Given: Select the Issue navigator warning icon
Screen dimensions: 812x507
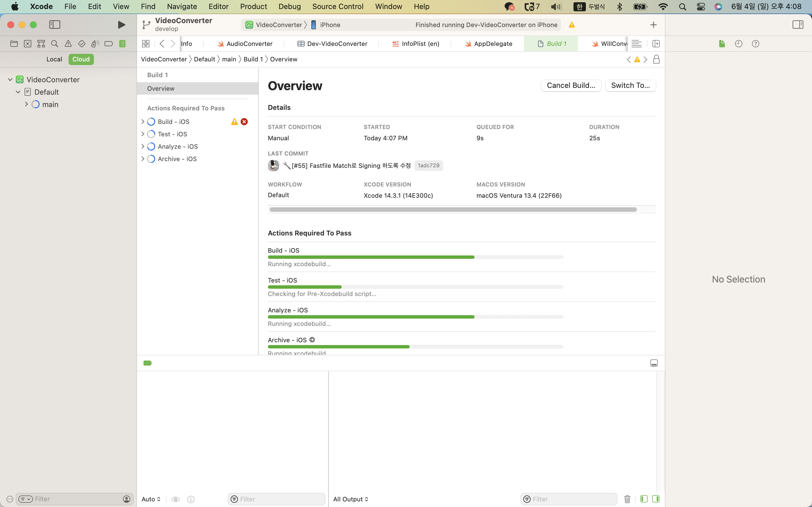Looking at the screenshot, I should [68, 44].
